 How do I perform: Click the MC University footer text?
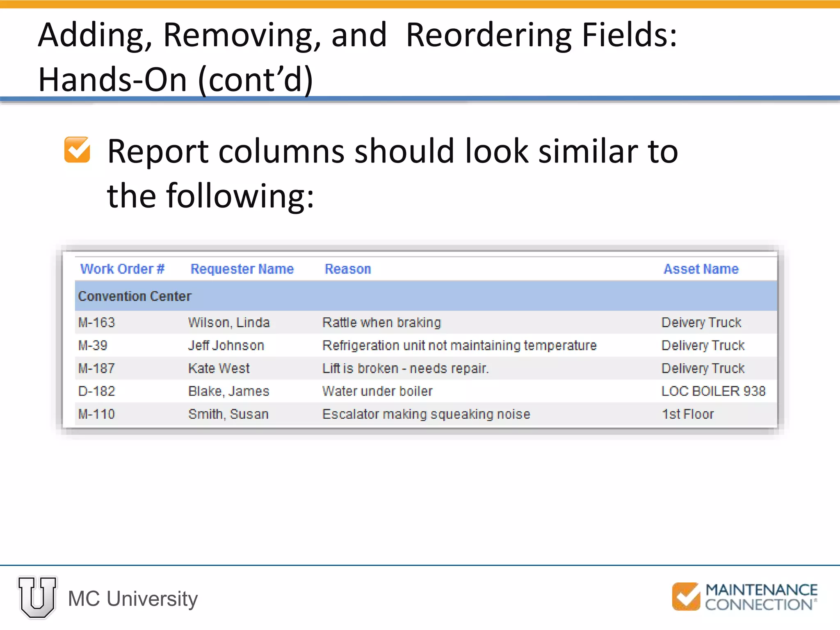click(133, 599)
